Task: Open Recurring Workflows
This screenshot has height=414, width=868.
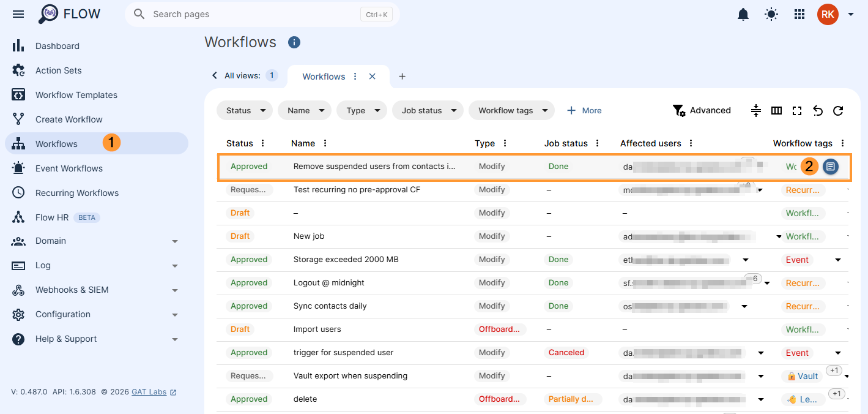Action: [x=76, y=193]
